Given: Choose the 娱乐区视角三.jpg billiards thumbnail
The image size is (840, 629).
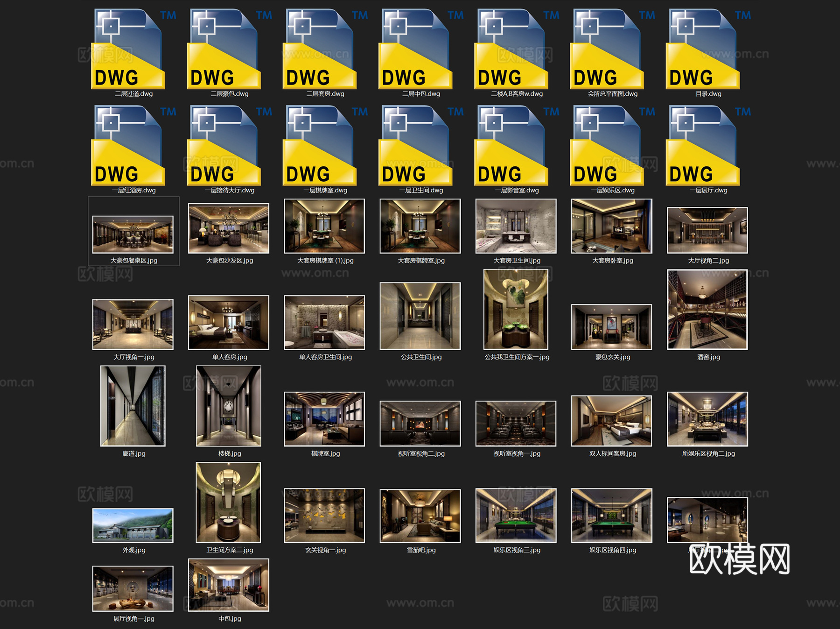Looking at the screenshot, I should coord(516,516).
